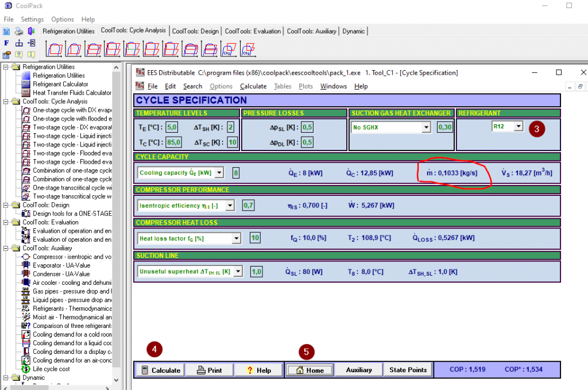The image size is (588, 390).
Task: Click the printer icon in CoolPack toolbar
Action: (19, 31)
